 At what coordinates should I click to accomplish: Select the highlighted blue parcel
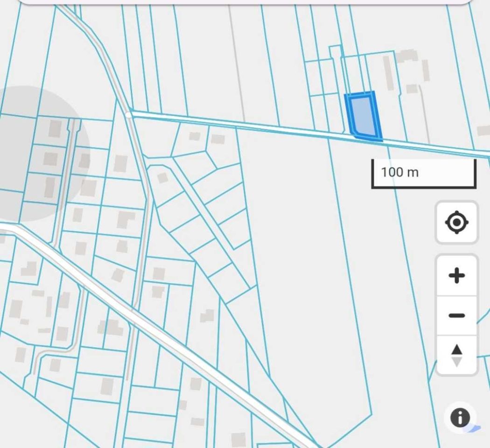363,116
